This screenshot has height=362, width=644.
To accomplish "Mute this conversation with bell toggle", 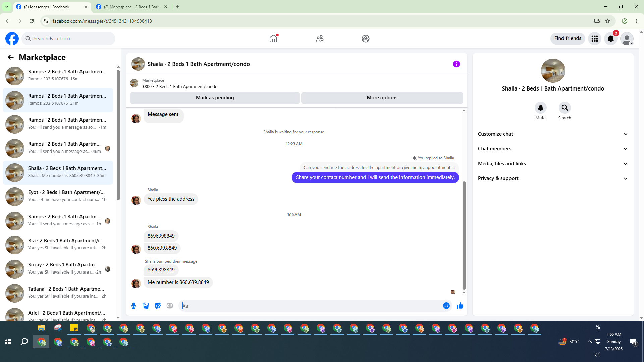I will (540, 108).
